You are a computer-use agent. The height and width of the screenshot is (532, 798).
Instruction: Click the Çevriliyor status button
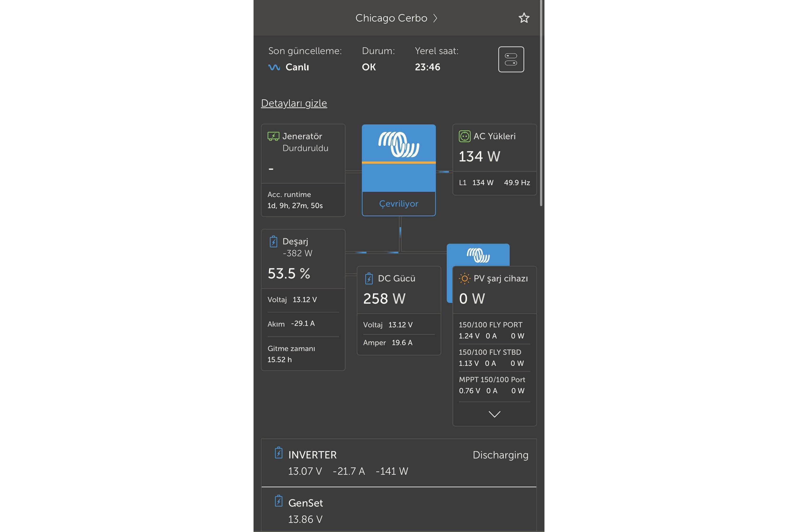pyautogui.click(x=399, y=204)
